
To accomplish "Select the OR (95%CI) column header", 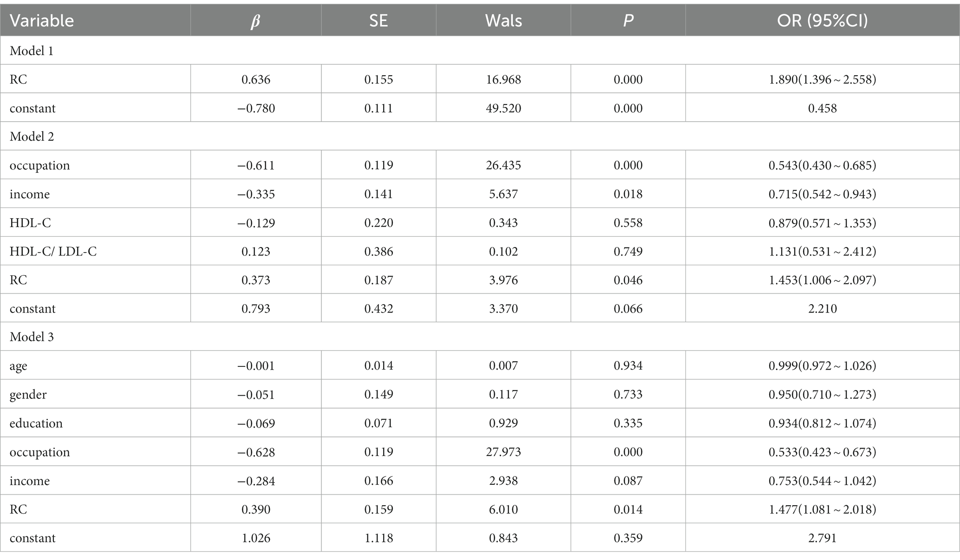I will [823, 21].
